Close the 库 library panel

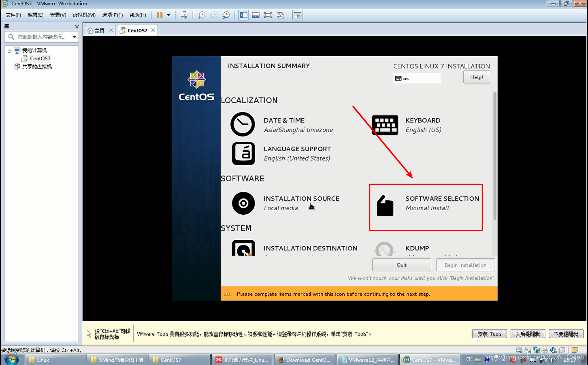pyautogui.click(x=77, y=26)
